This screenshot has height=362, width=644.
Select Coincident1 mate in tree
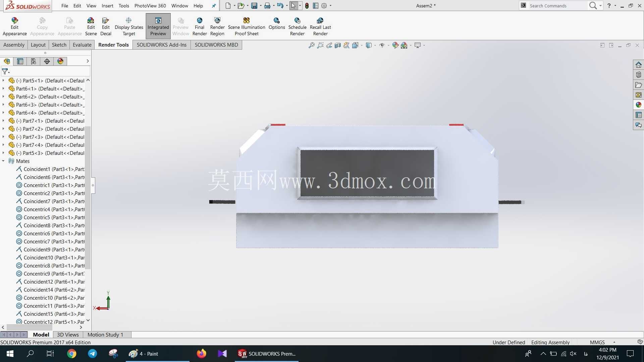point(50,169)
